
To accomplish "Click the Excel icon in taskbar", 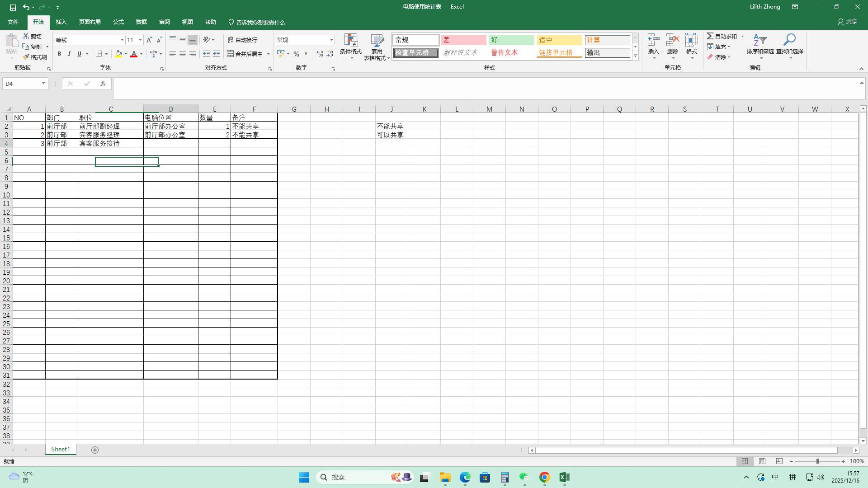I will click(564, 477).
